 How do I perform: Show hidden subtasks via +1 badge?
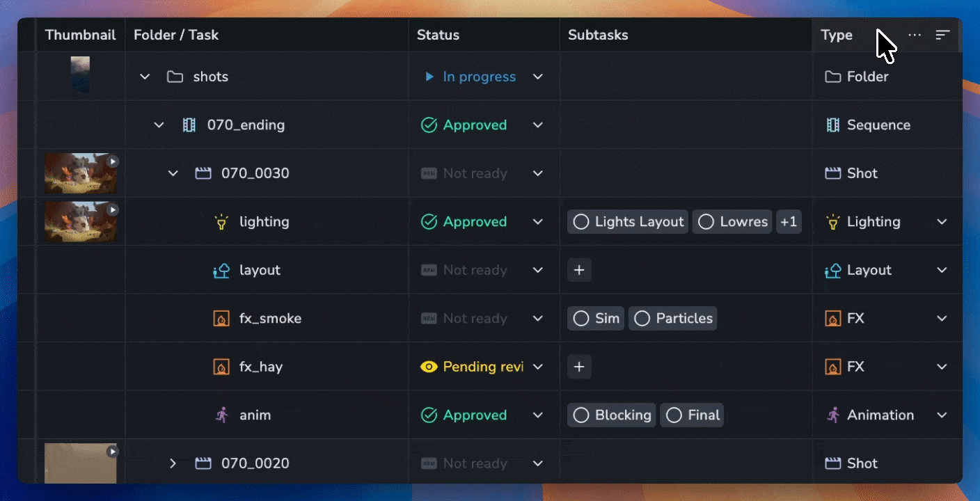tap(789, 222)
